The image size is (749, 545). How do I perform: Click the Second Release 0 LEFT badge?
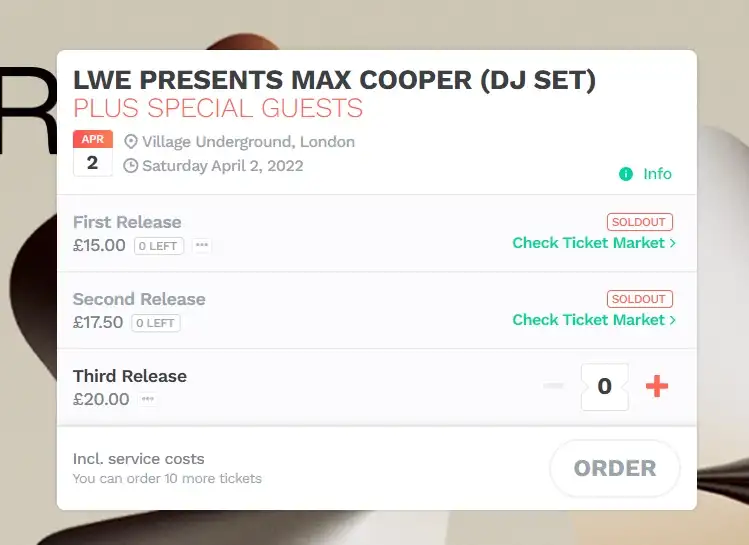coord(156,323)
